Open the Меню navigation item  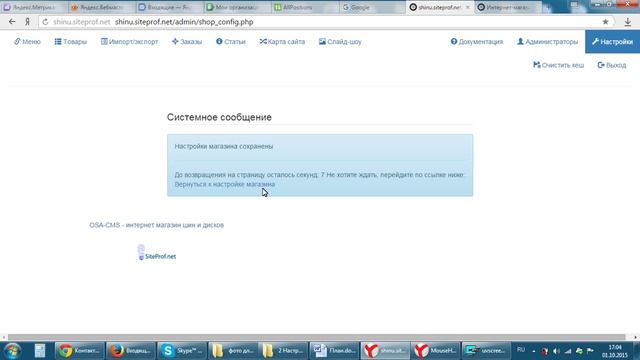pos(28,42)
